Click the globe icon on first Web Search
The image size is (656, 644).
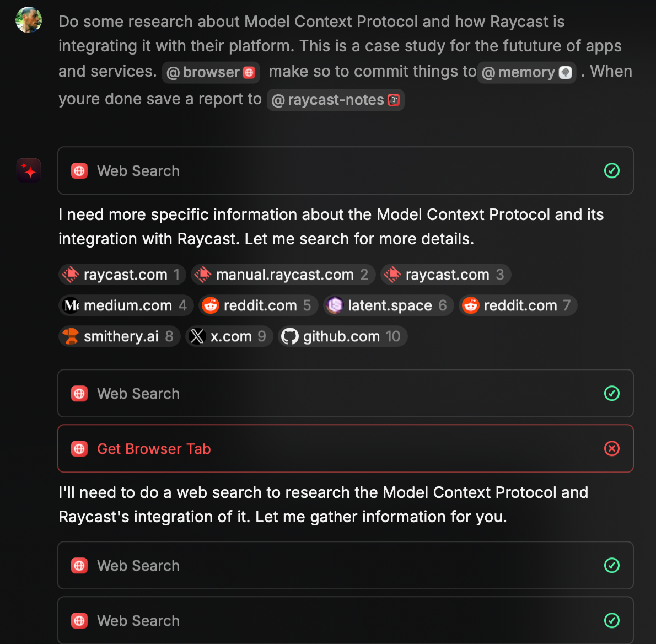79,171
